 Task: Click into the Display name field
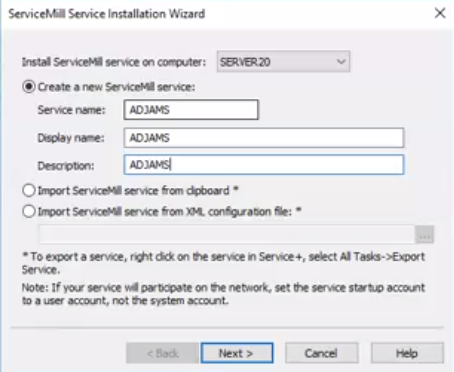[264, 138]
